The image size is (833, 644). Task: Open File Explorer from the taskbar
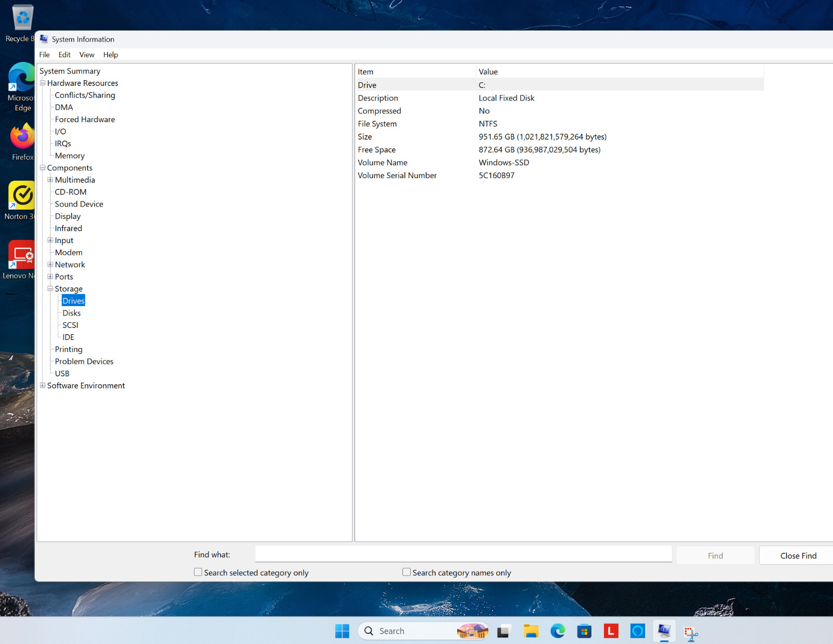[x=531, y=631]
